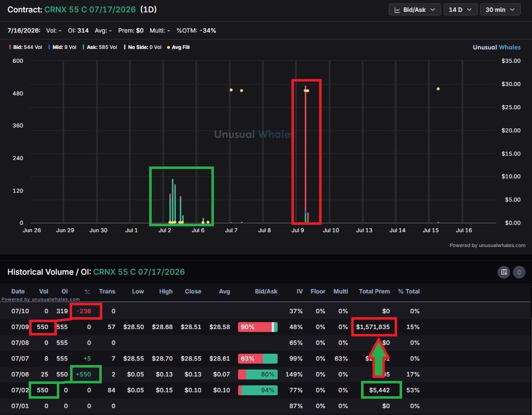This screenshot has height=415, width=532.
Task: Click the CRNX 55 C 07/17/2026 contract title link
Action: (x=90, y=9)
